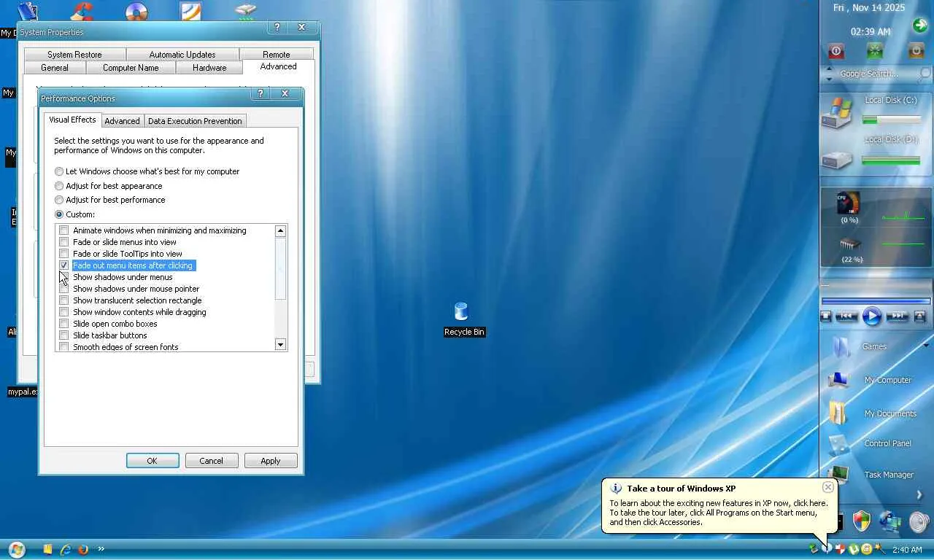
Task: Open General tab in System Properties
Action: [55, 68]
